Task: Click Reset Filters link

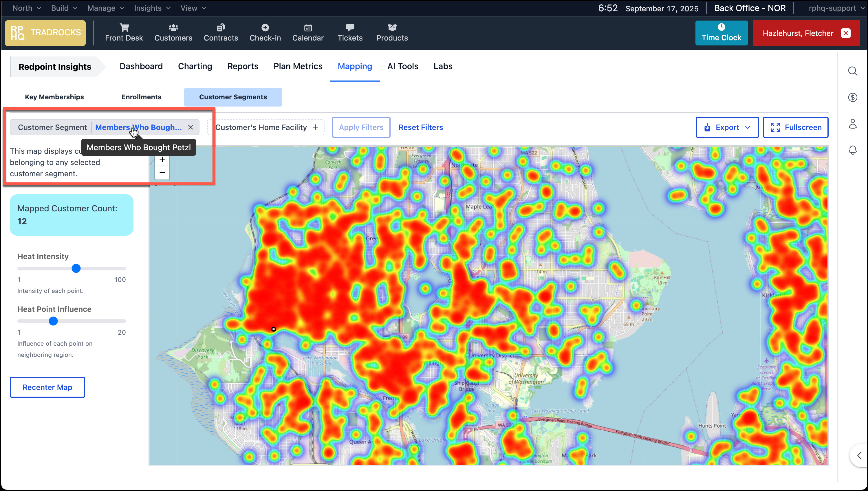Action: coord(420,127)
